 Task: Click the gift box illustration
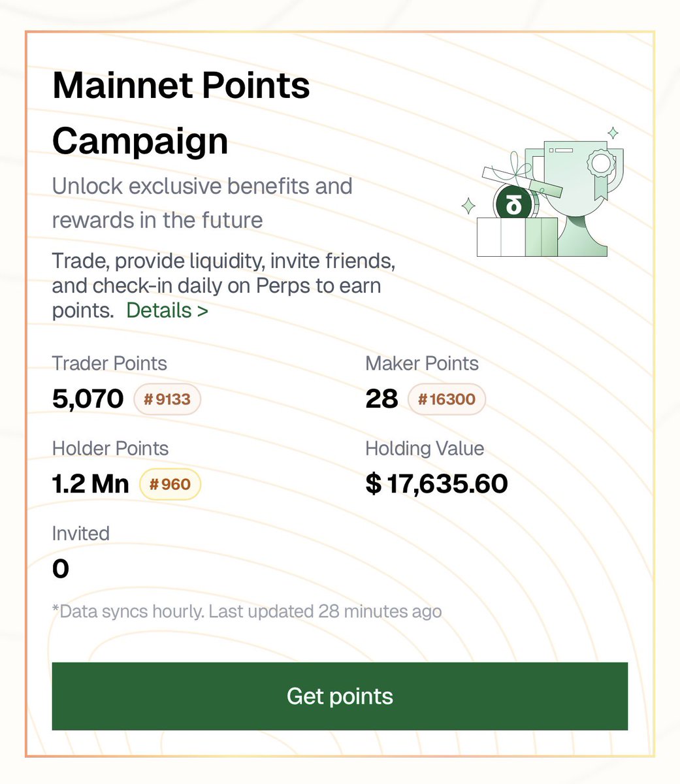pos(516,237)
